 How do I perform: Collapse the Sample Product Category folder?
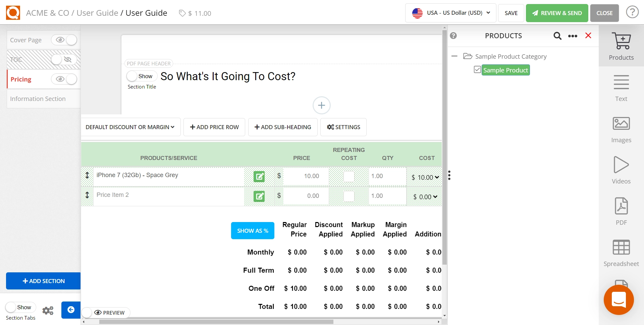[454, 56]
